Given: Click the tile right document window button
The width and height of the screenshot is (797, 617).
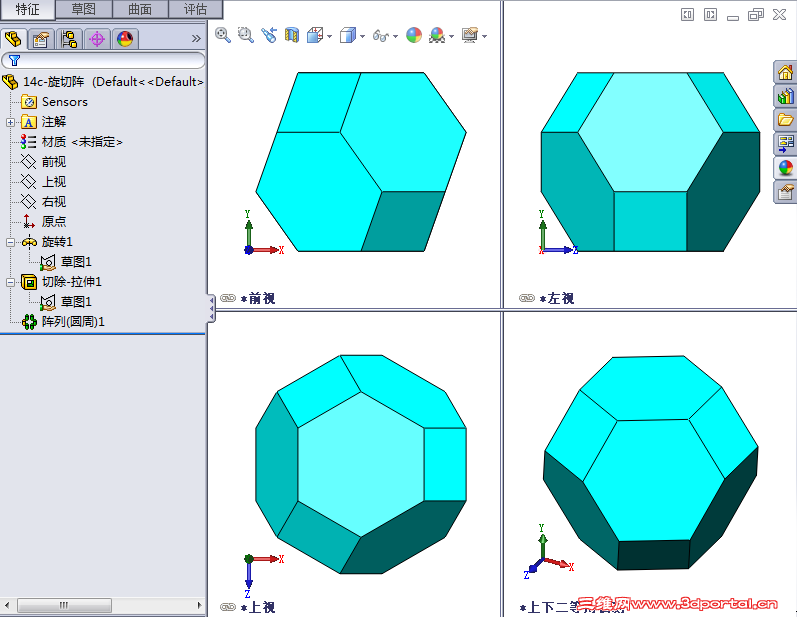Looking at the screenshot, I should [710, 15].
